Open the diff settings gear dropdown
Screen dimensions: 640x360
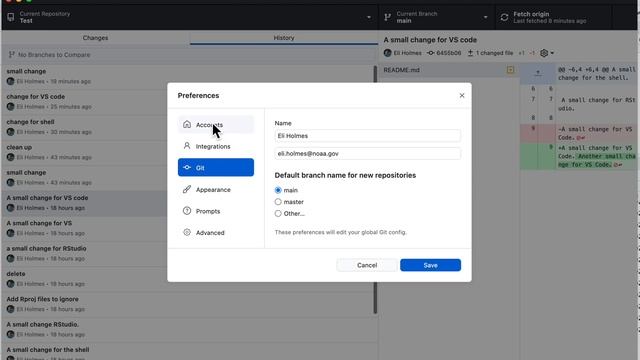pyautogui.click(x=547, y=53)
